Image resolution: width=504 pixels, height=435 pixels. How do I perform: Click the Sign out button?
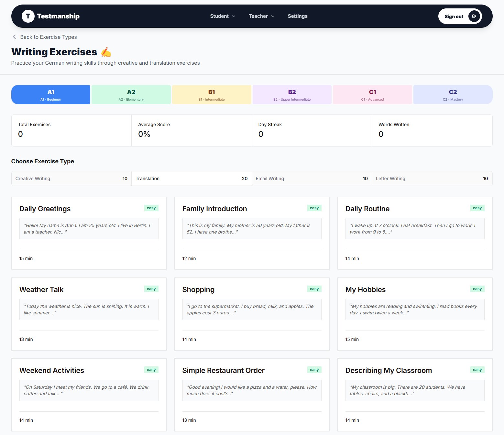click(454, 16)
